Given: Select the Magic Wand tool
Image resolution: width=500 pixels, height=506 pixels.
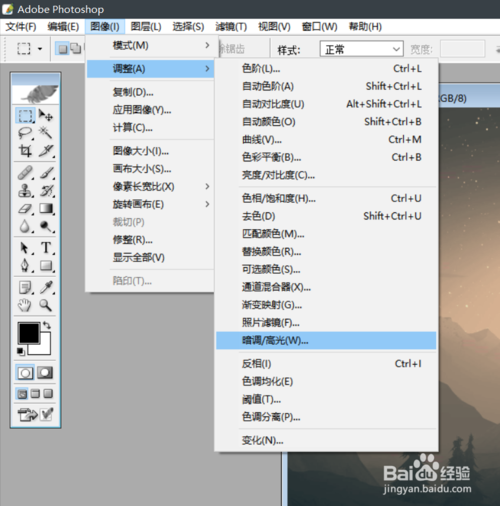Looking at the screenshot, I should coord(46,133).
